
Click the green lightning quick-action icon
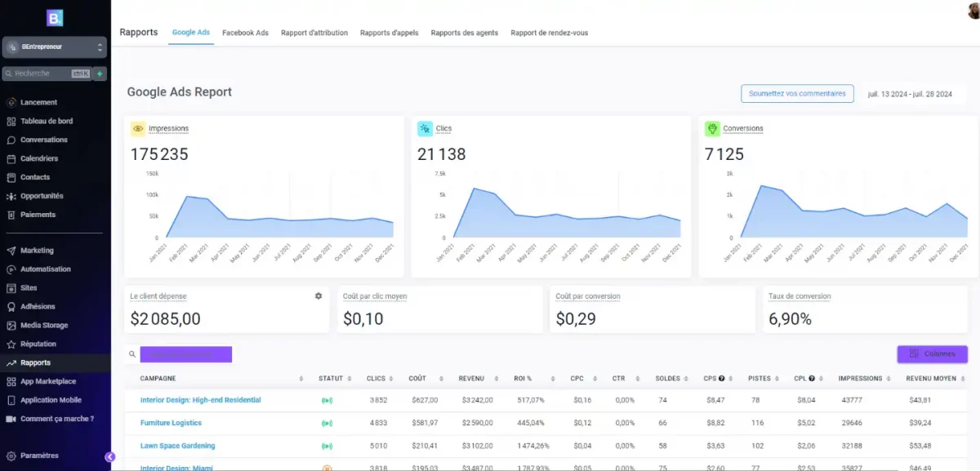pos(100,73)
